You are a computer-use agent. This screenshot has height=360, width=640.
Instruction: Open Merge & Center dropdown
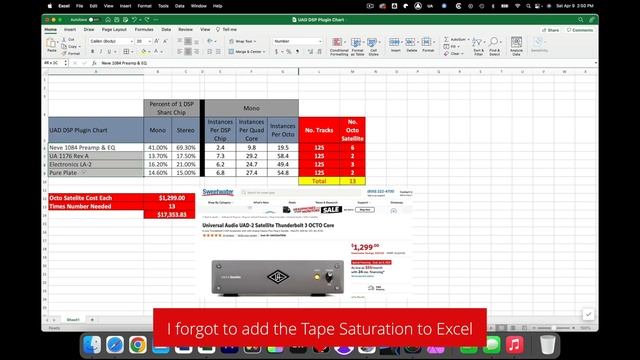click(x=264, y=52)
